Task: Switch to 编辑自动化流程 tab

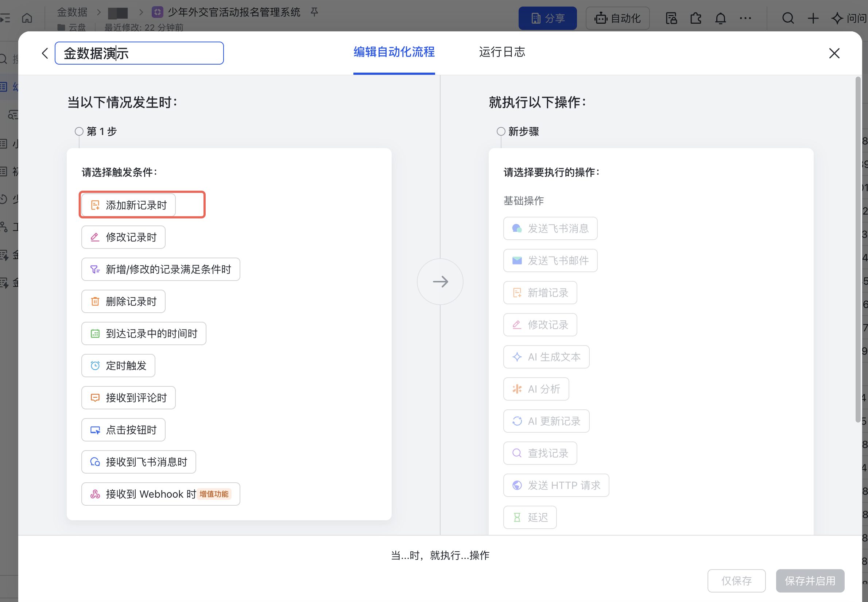Action: [394, 52]
